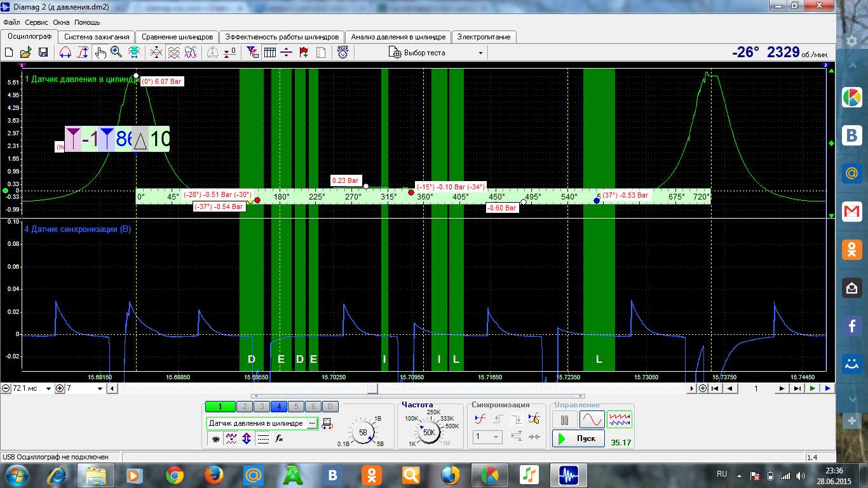868x488 pixels.
Task: Click the purple wave filter icon
Action: click(x=232, y=438)
